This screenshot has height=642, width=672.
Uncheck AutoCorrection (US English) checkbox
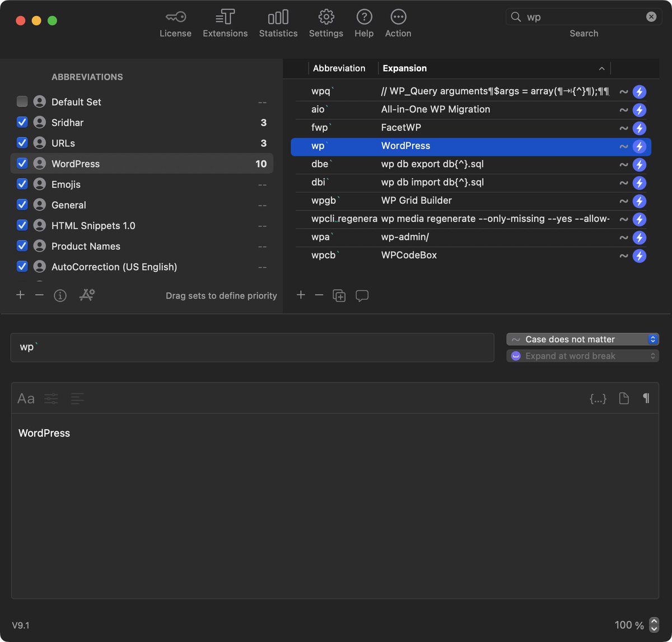coord(22,267)
